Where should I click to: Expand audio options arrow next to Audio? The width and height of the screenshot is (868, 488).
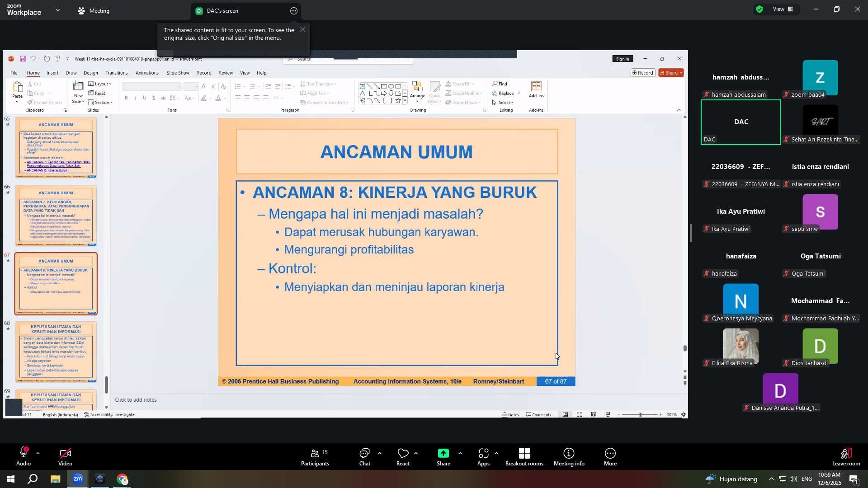click(x=38, y=453)
